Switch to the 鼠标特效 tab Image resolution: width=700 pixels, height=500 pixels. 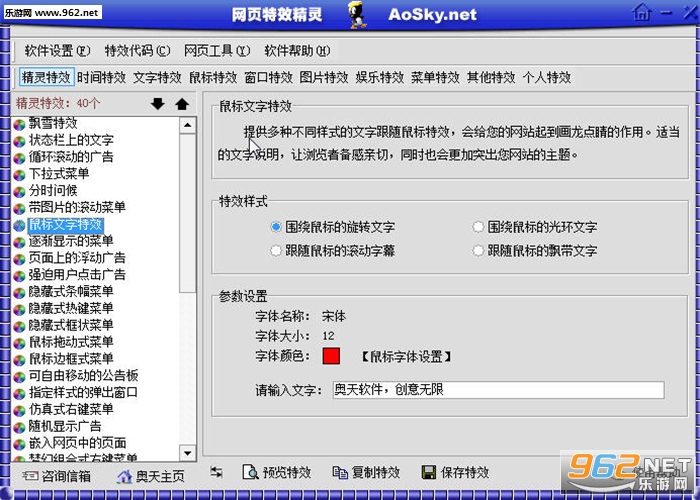213,77
